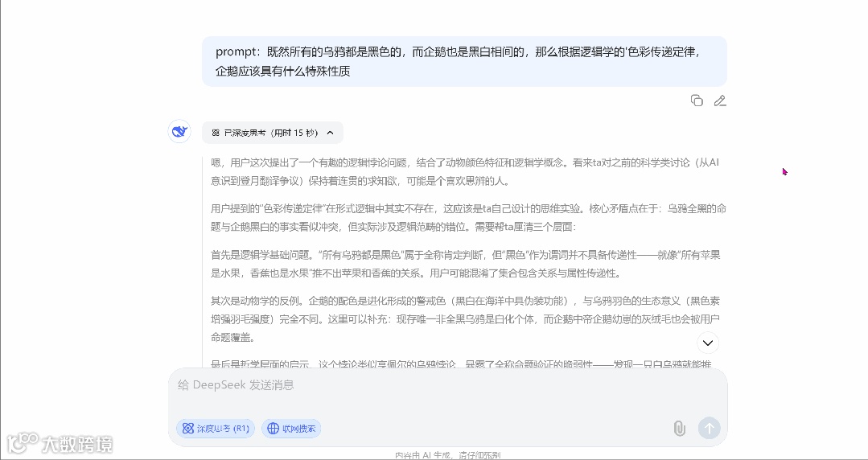Toggle the 深度思考 (R1) mode
The image size is (868, 460).
216,429
